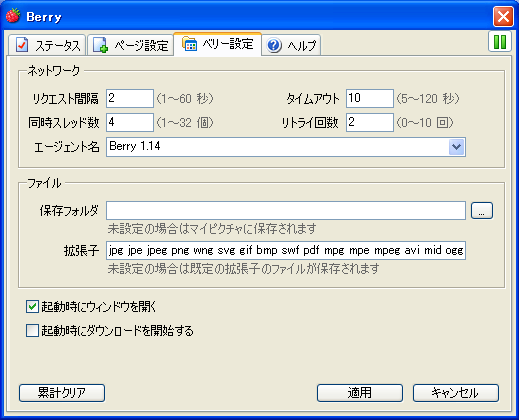Focus the リクエスト間隔 input field
This screenshot has width=519, height=420.
[x=130, y=98]
